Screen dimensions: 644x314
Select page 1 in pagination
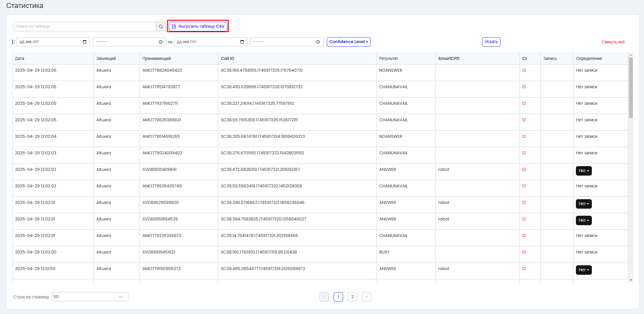pyautogui.click(x=338, y=297)
